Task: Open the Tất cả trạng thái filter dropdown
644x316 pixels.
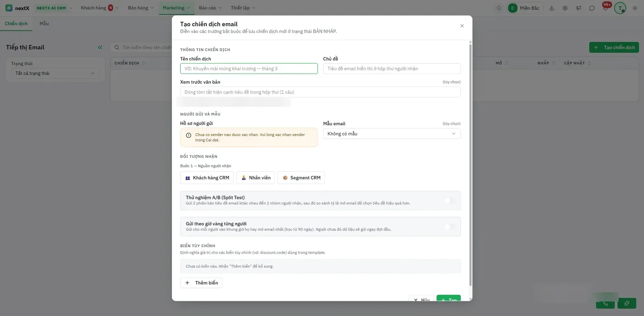Action: click(55, 73)
